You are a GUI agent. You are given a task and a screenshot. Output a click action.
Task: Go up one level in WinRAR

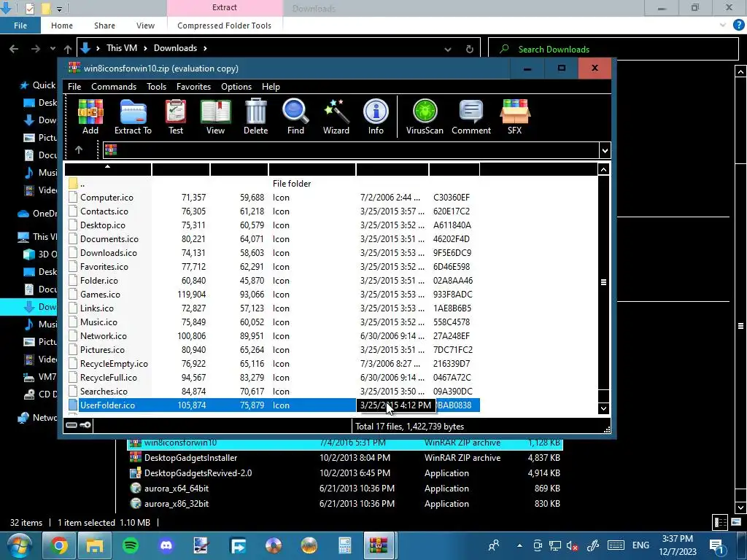[x=79, y=150]
